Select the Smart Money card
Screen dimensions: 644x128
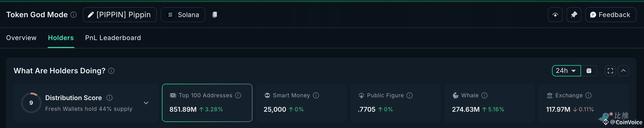301,103
